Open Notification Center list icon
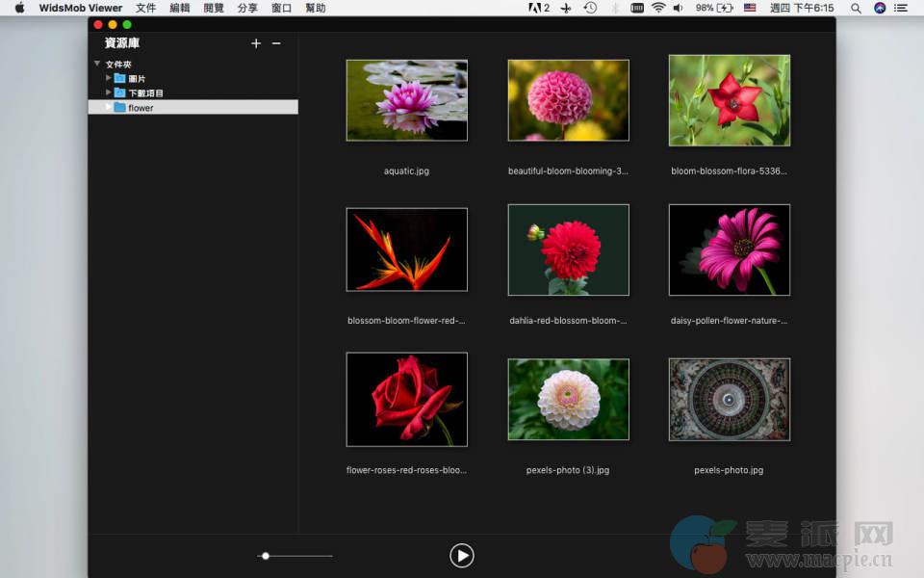Screen dimensions: 924x578 click(x=902, y=8)
